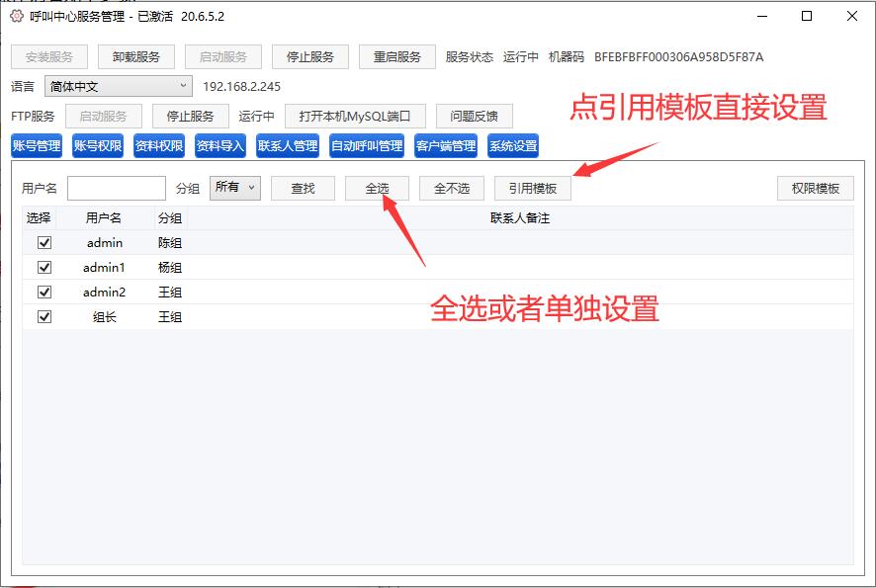Uncheck the checkbox for user admin1

pyautogui.click(x=44, y=268)
